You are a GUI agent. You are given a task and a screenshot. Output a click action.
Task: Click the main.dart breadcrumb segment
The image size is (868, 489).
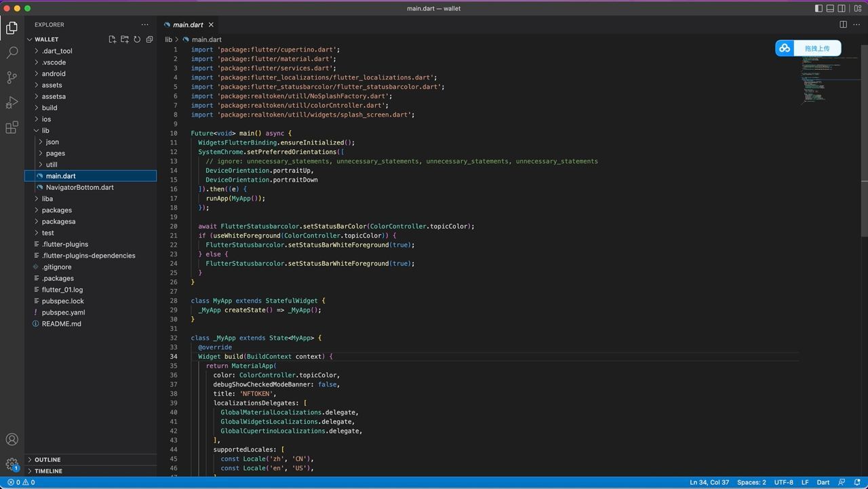(206, 39)
